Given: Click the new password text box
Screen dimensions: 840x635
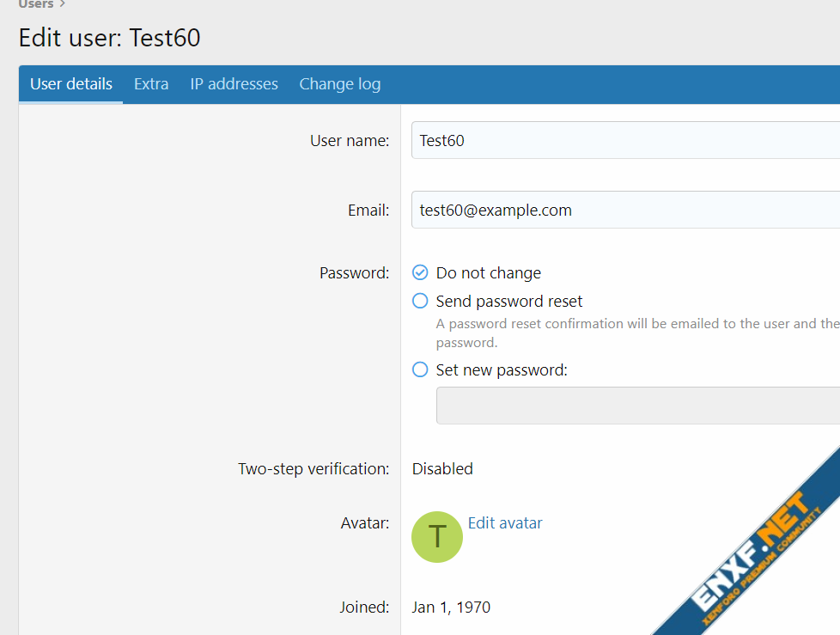Looking at the screenshot, I should (637, 406).
